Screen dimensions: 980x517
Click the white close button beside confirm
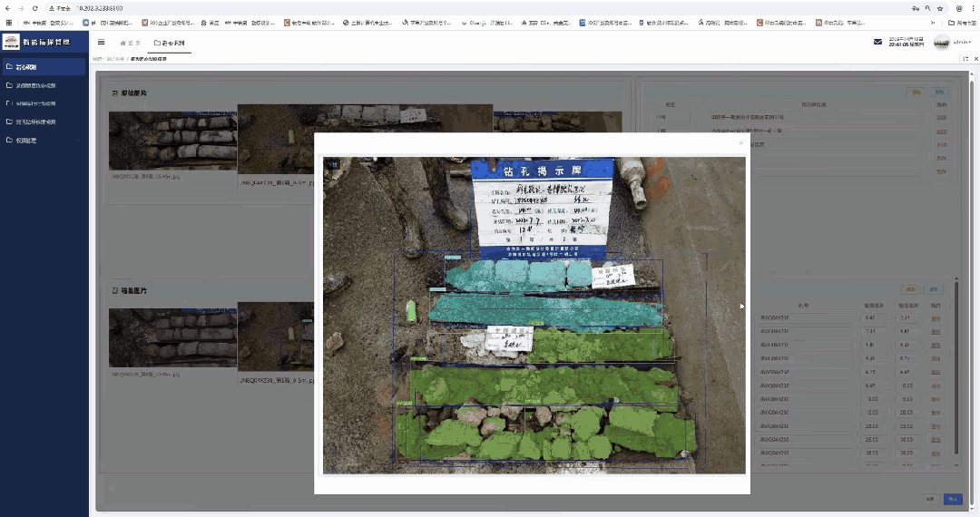pos(929,499)
